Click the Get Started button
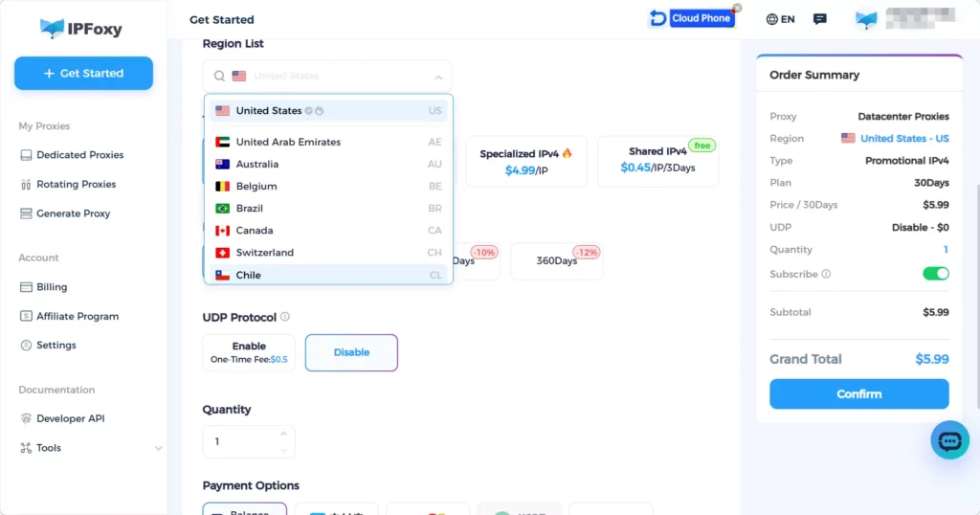This screenshot has width=980, height=515. (83, 73)
